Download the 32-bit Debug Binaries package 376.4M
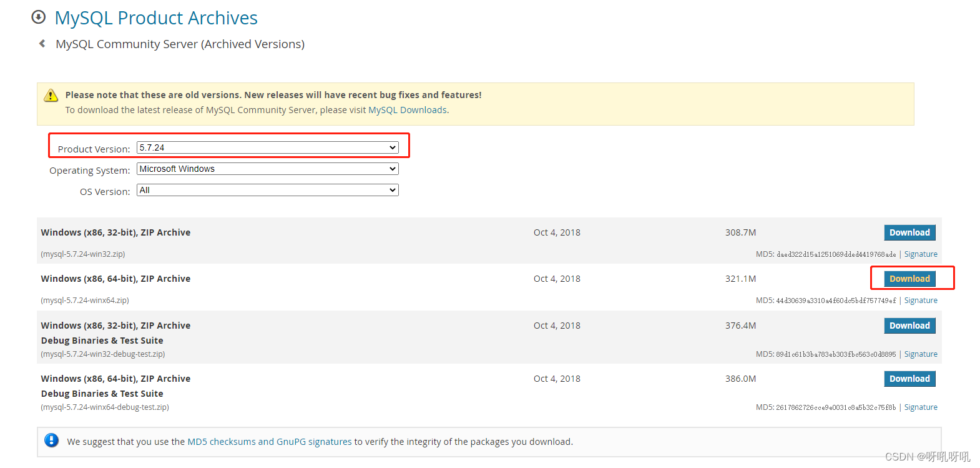The width and height of the screenshot is (980, 468). (909, 326)
